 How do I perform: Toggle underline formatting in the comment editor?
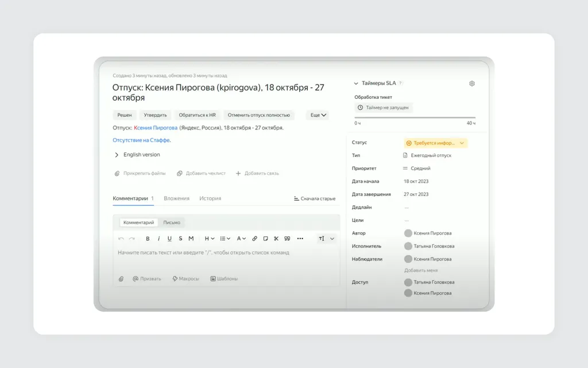point(169,239)
